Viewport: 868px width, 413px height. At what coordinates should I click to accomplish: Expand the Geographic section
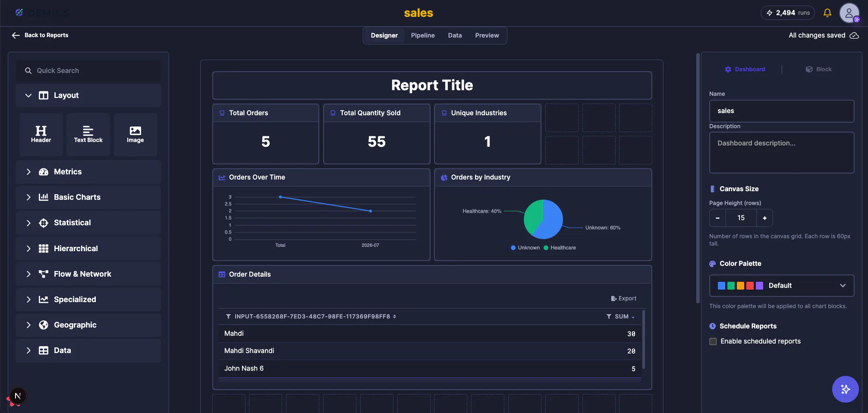tap(88, 325)
